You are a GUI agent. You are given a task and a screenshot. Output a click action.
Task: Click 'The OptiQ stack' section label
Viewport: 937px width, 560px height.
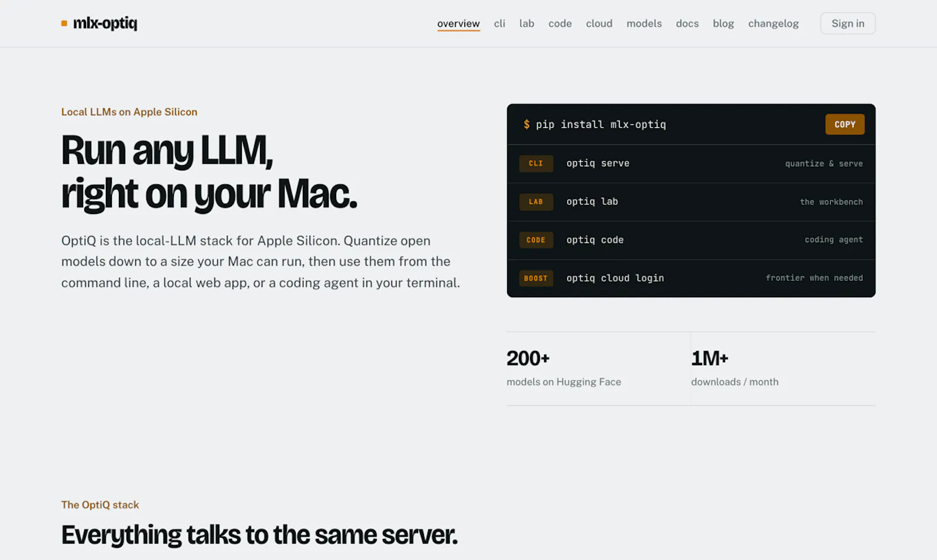pyautogui.click(x=100, y=504)
